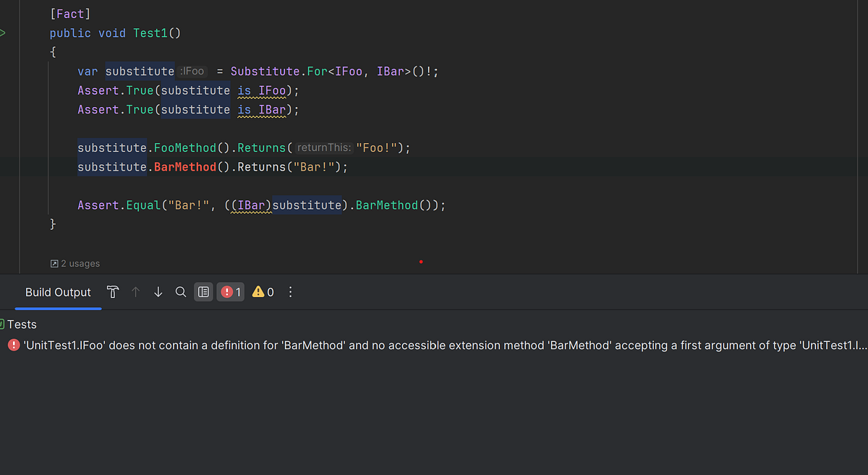Screen dimensions: 868x475
Task: Toggle the tree view layout button
Action: 203,292
